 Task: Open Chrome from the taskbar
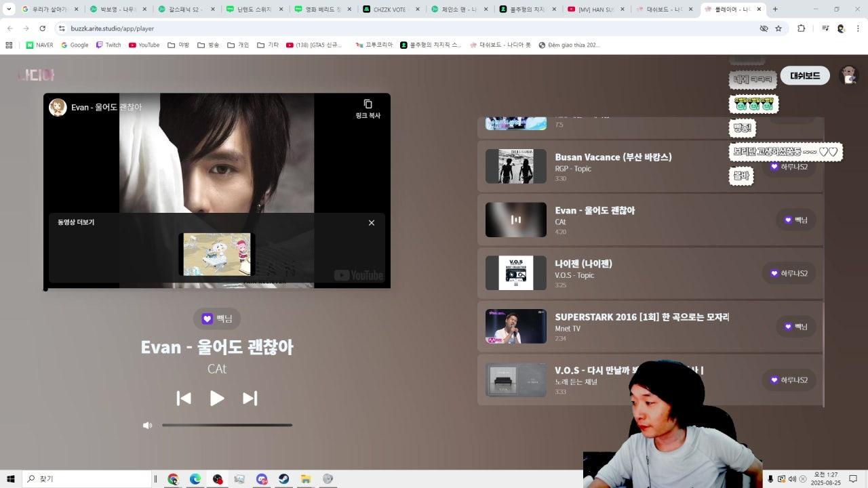[x=173, y=479]
